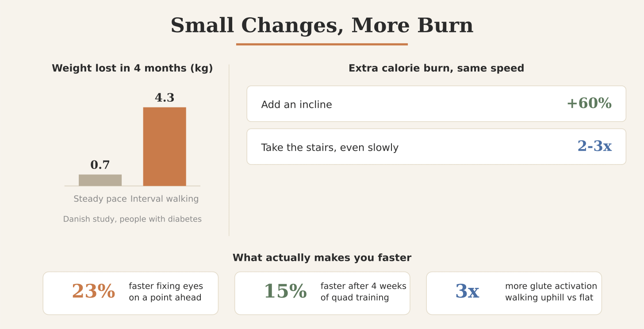This screenshot has width=644, height=329.
Task: Open the 'Take the stairs, even slowly' card
Action: (436, 146)
